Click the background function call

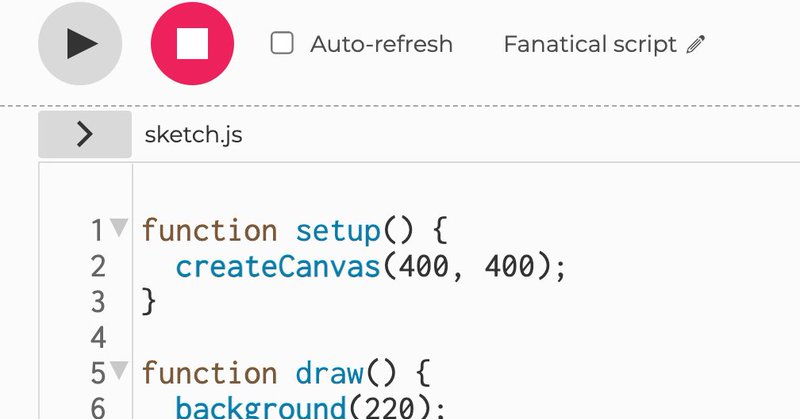tap(261, 408)
